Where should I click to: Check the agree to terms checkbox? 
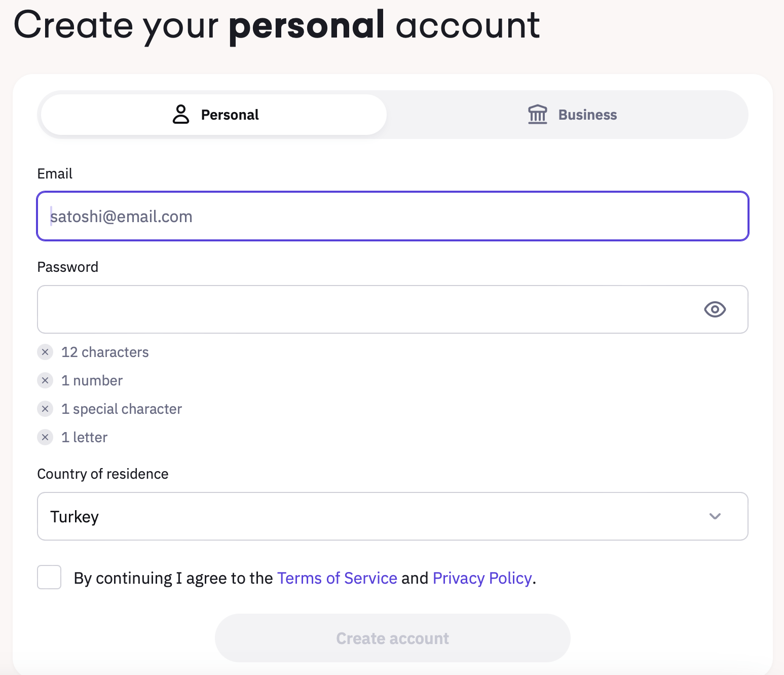(49, 577)
